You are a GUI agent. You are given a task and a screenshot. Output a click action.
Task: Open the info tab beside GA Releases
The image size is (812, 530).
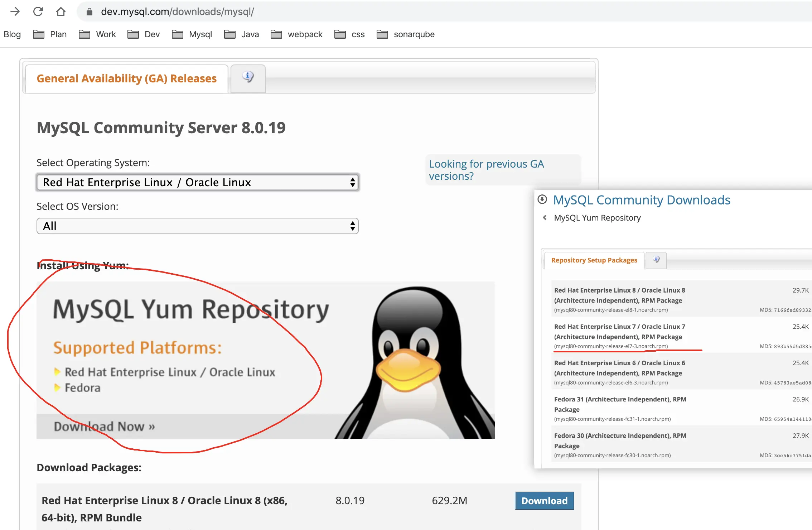248,77
